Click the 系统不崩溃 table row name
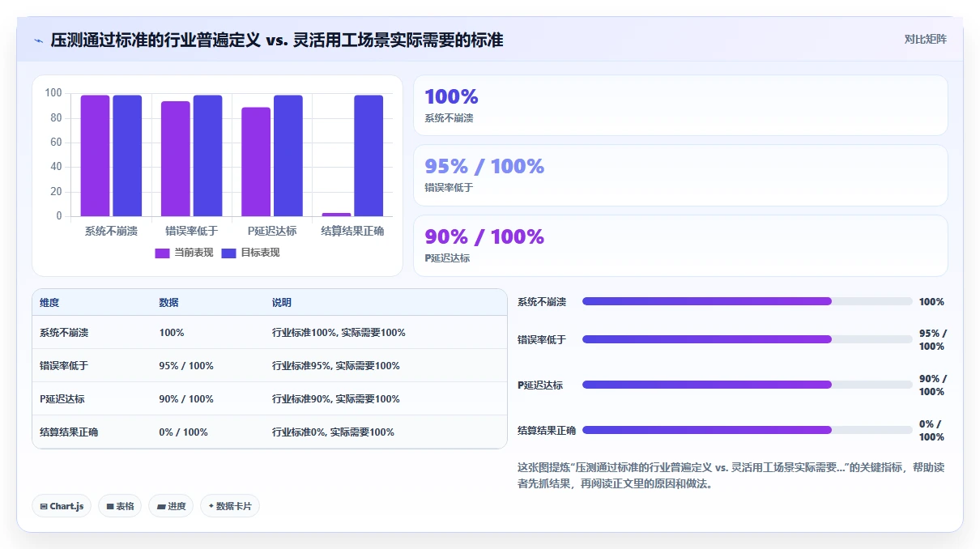 coord(64,333)
